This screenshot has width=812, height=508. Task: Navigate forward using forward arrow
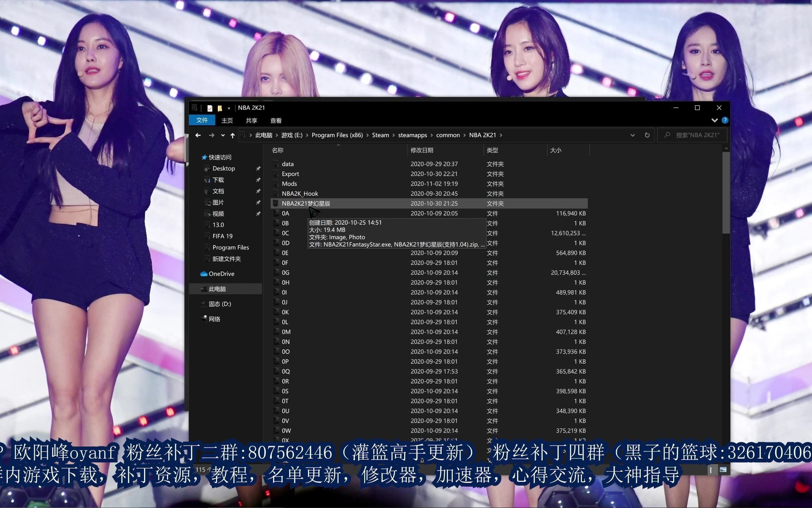tap(209, 135)
